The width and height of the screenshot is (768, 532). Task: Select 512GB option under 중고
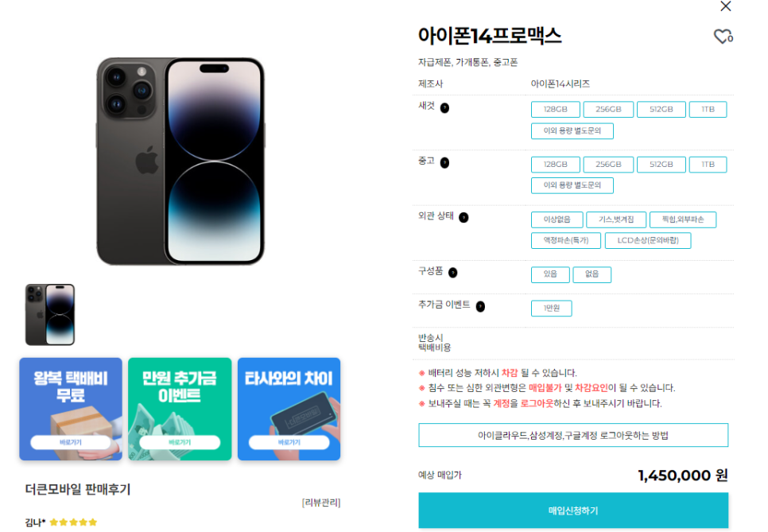coord(661,165)
